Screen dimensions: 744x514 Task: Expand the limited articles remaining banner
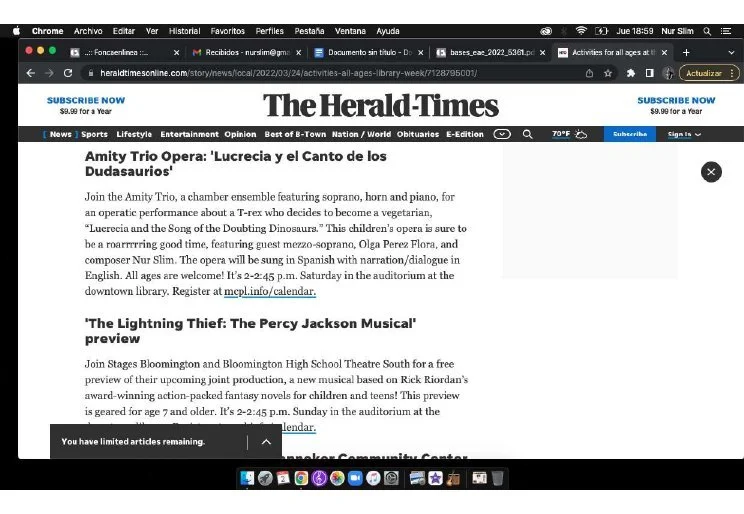266,442
